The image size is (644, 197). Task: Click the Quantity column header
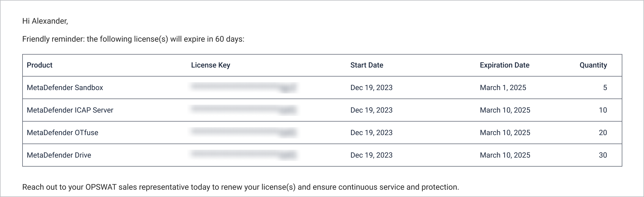[x=593, y=65]
